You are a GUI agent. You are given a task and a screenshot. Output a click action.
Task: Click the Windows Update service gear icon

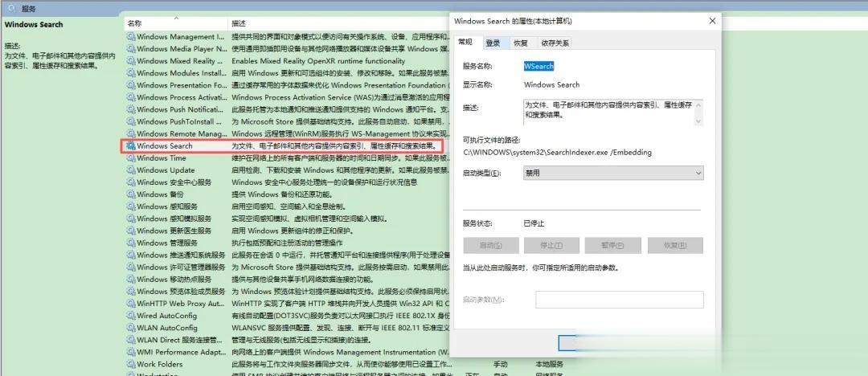131,170
